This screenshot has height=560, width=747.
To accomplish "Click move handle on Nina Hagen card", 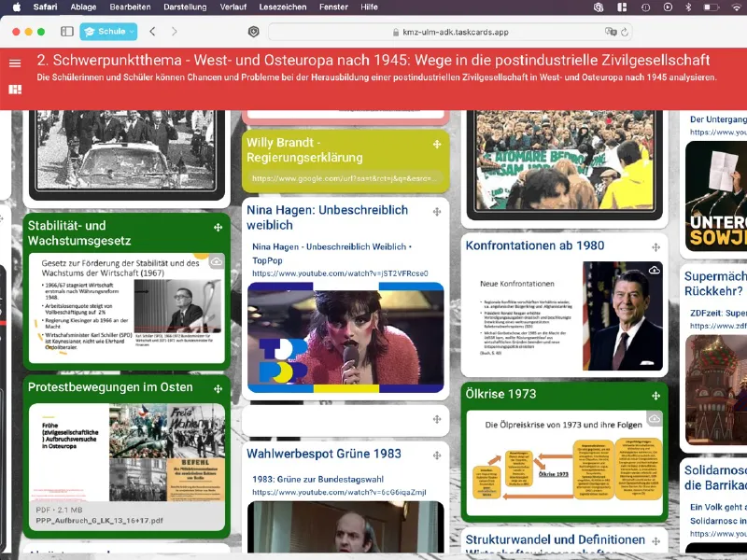I will 436,212.
